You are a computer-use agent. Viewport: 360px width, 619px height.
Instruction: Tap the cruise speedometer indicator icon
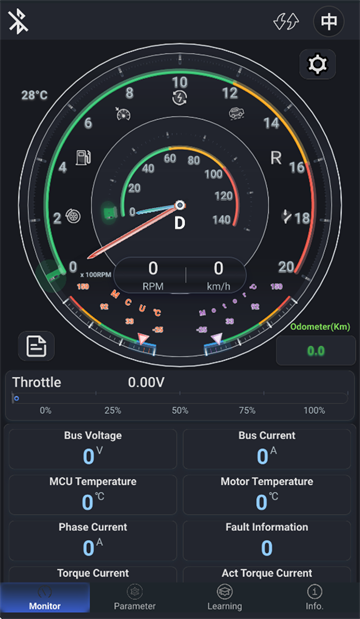123,113
